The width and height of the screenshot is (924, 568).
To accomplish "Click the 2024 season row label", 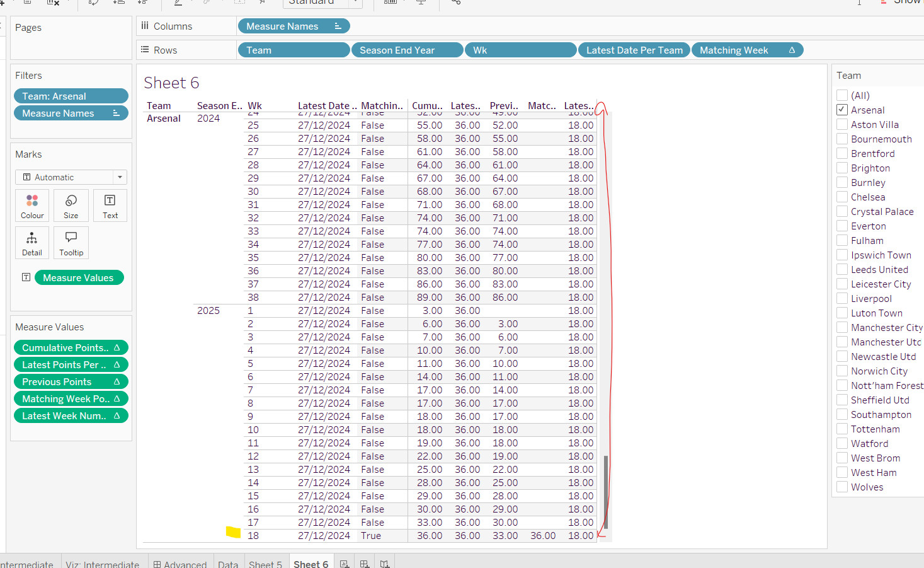I will point(208,118).
